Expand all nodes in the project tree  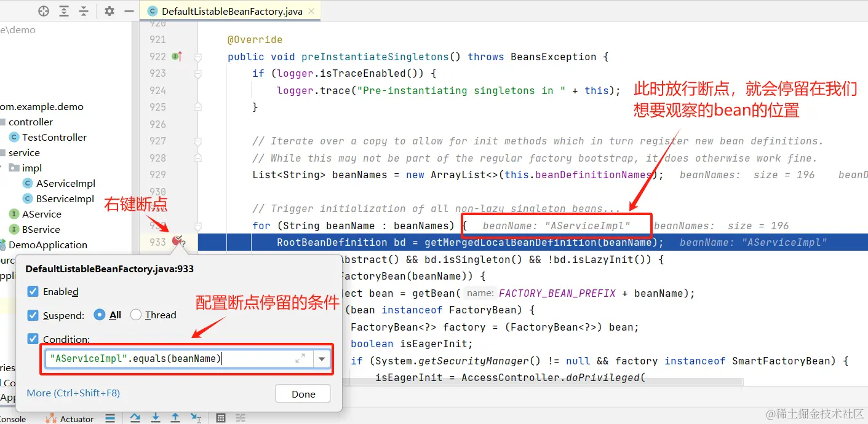coord(63,10)
